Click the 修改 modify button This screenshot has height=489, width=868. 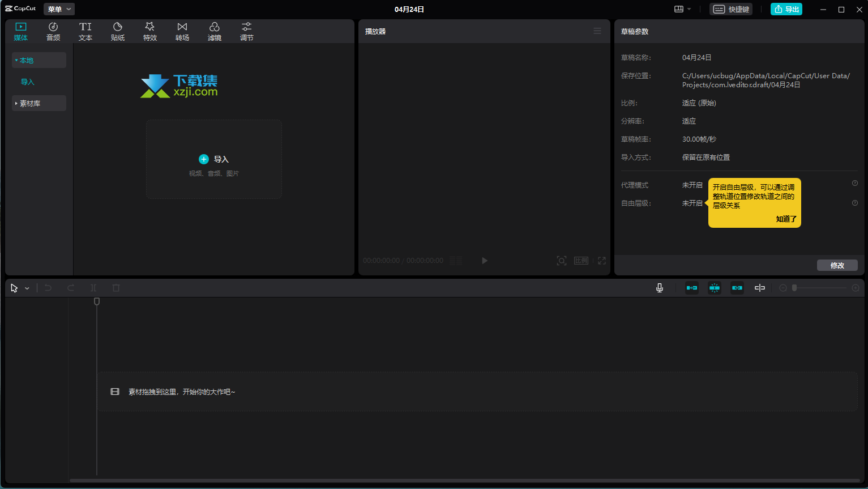[x=837, y=265]
